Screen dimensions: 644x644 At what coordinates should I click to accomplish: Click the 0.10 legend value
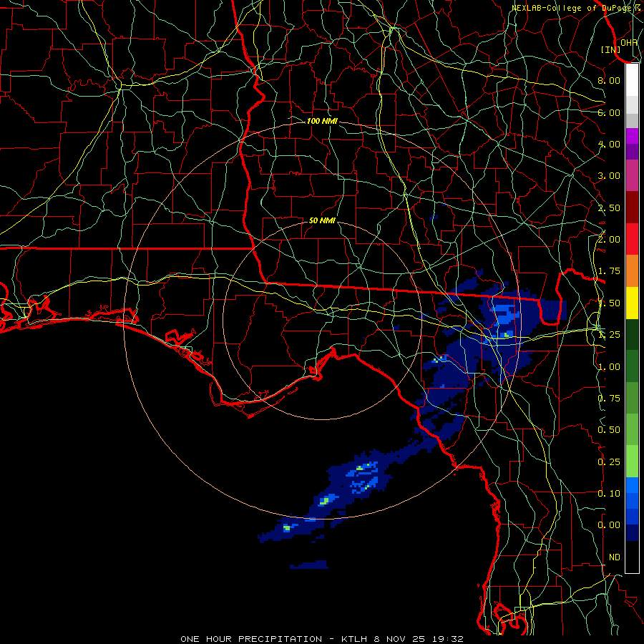click(609, 494)
